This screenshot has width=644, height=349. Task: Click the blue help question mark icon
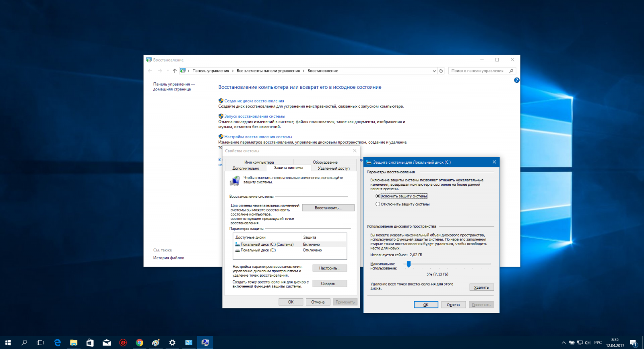(517, 80)
